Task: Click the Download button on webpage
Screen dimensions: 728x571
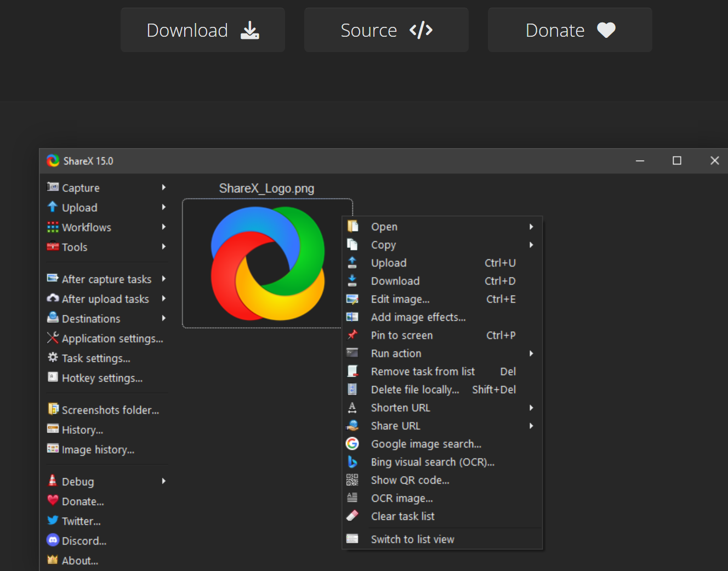Action: [x=203, y=30]
